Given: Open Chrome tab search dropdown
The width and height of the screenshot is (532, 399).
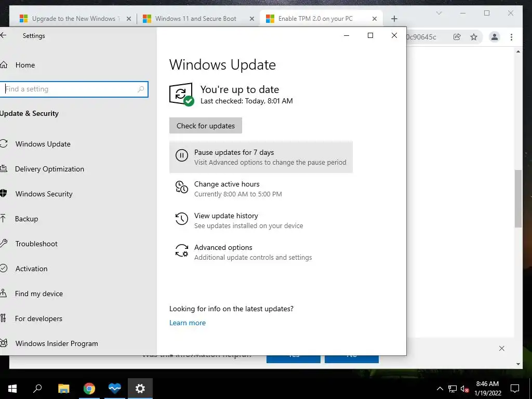Looking at the screenshot, I should click(438, 13).
